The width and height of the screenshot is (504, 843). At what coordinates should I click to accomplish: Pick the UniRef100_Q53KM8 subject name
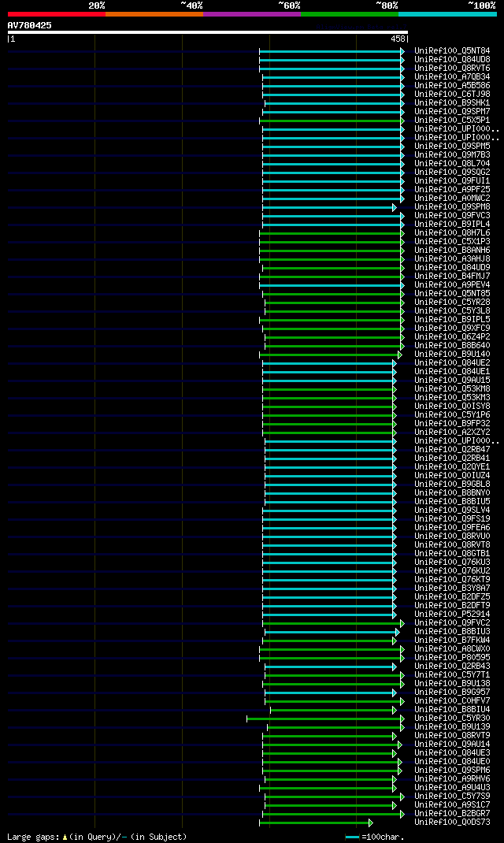[x=452, y=388]
